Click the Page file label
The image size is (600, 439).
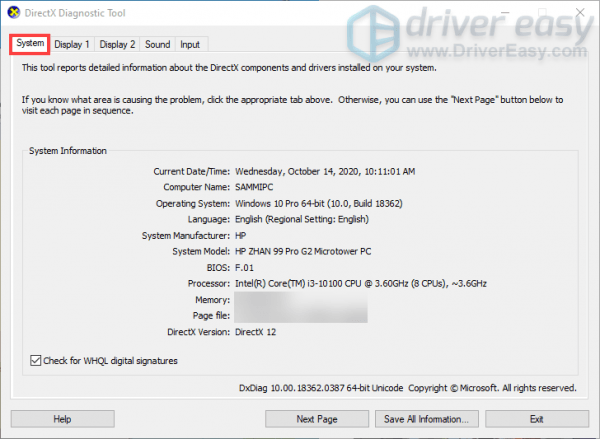point(212,316)
